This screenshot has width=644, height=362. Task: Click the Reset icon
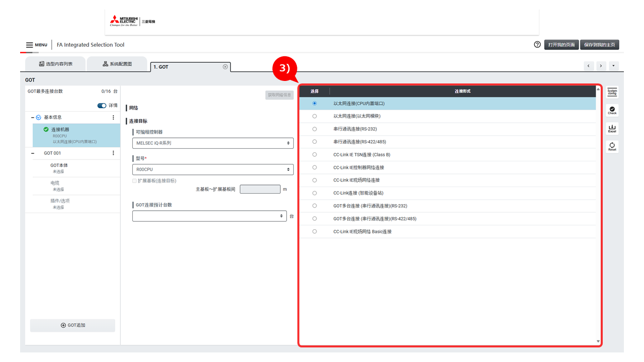click(x=612, y=147)
